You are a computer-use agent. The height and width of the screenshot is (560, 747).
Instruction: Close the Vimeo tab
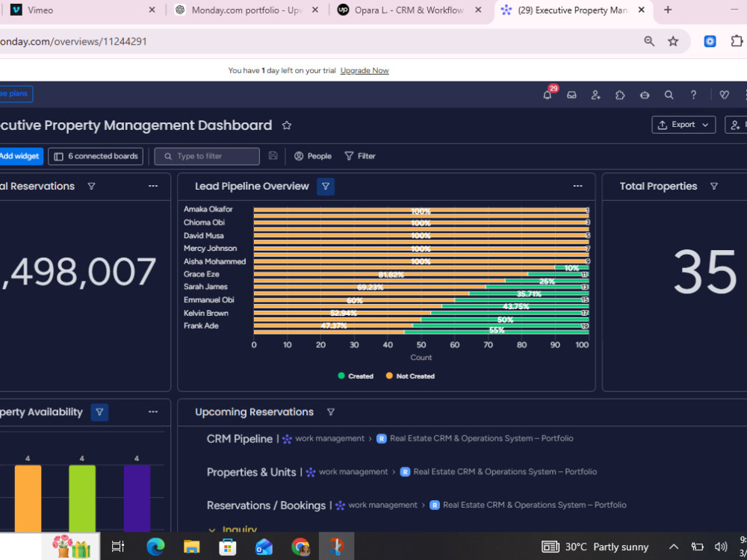152,10
